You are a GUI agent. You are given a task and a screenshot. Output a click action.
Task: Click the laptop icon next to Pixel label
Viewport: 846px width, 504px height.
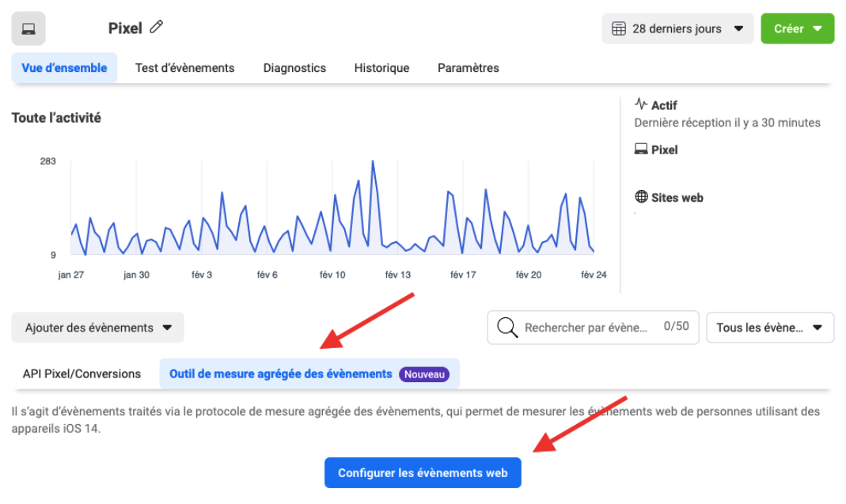pos(642,149)
